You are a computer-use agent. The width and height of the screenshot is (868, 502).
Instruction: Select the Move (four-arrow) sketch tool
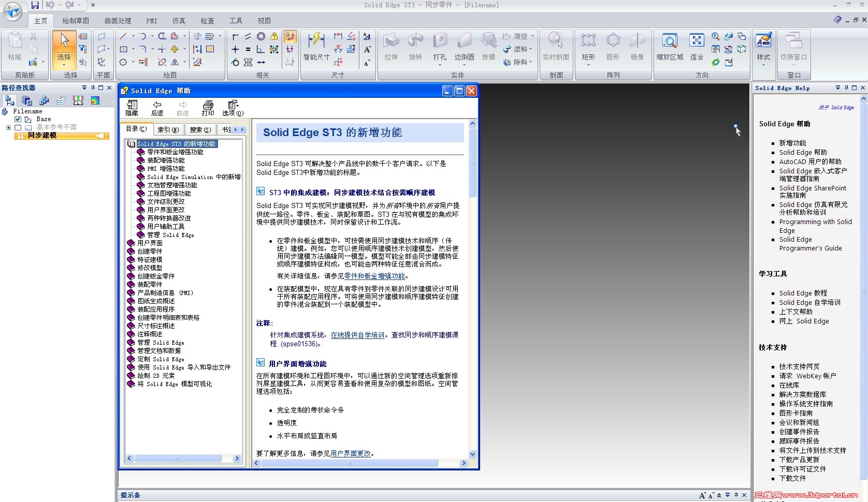[175, 49]
